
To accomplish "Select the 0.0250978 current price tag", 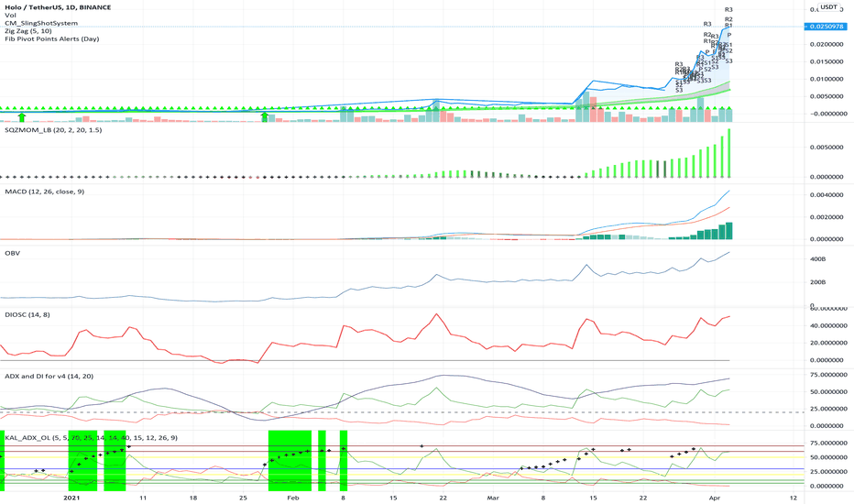I will click(826, 27).
